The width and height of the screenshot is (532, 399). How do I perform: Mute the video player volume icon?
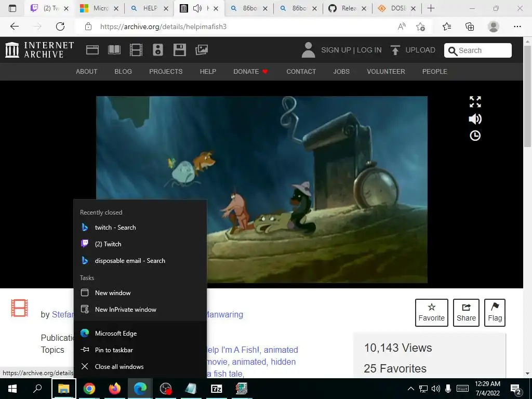click(x=475, y=119)
